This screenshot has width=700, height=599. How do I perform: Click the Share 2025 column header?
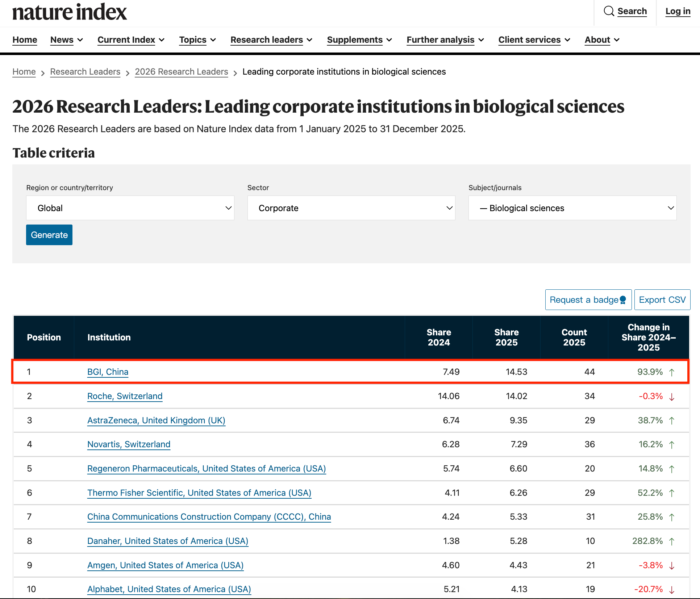507,338
